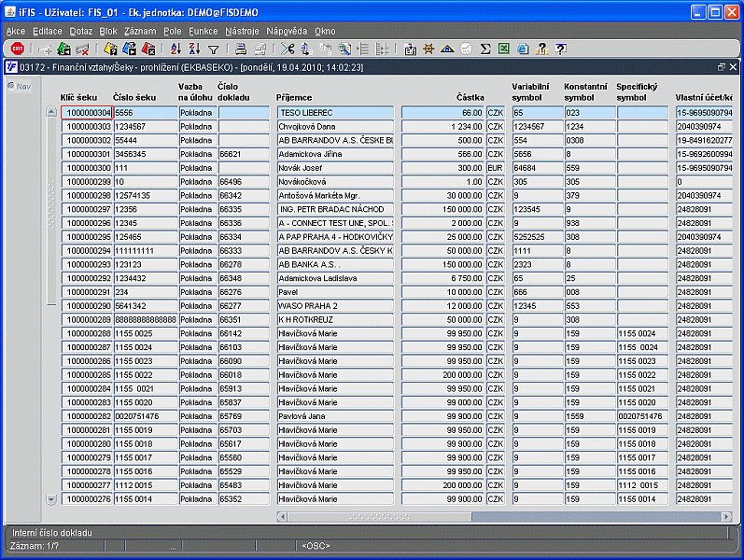Image resolution: width=744 pixels, height=560 pixels.
Task: Click the Excel export icon
Action: 504,49
